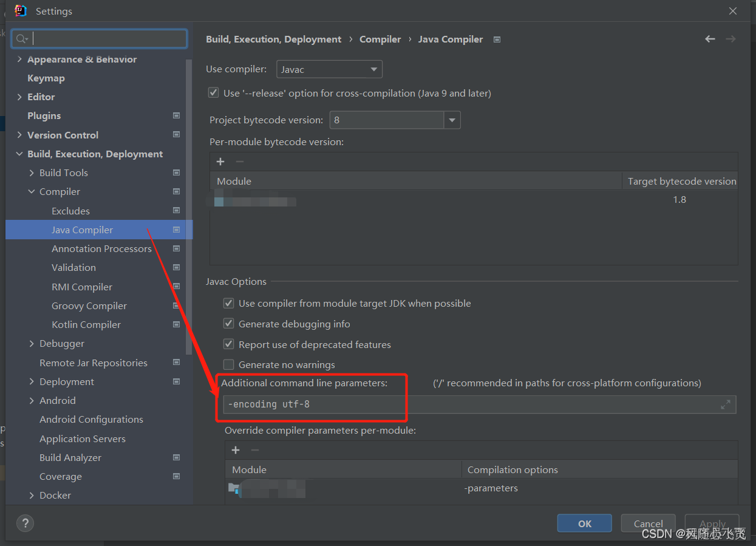
Task: Open the Use compiler Javac dropdown
Action: click(329, 69)
